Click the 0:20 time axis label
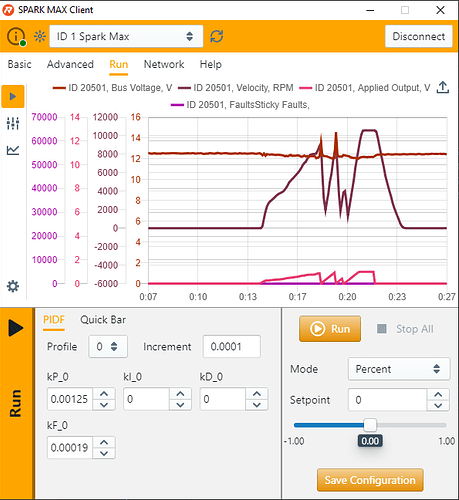The height and width of the screenshot is (500, 459). [x=347, y=297]
